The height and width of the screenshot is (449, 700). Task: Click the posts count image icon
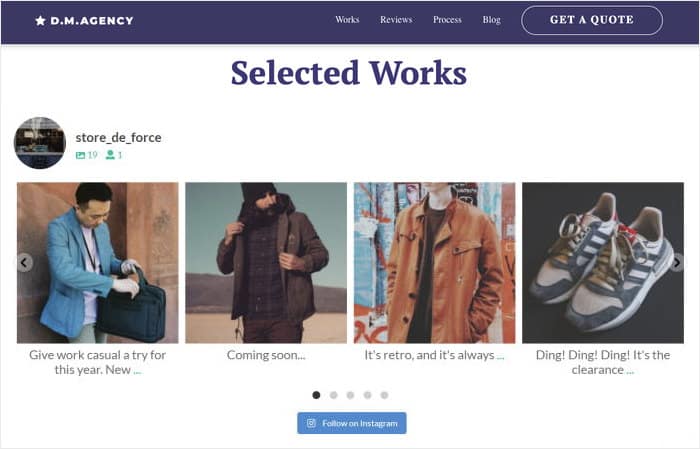[x=81, y=155]
